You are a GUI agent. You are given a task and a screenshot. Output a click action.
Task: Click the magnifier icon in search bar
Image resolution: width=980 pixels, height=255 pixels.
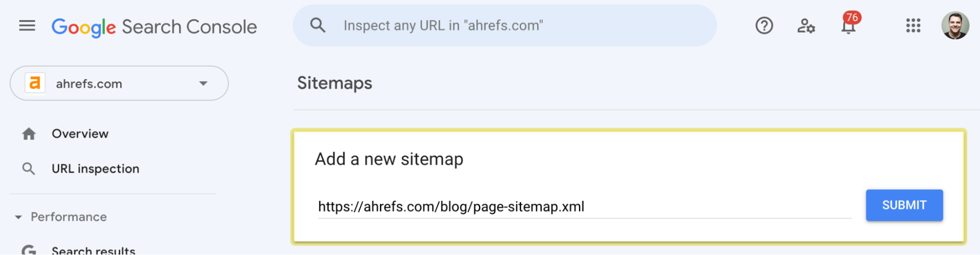click(318, 25)
